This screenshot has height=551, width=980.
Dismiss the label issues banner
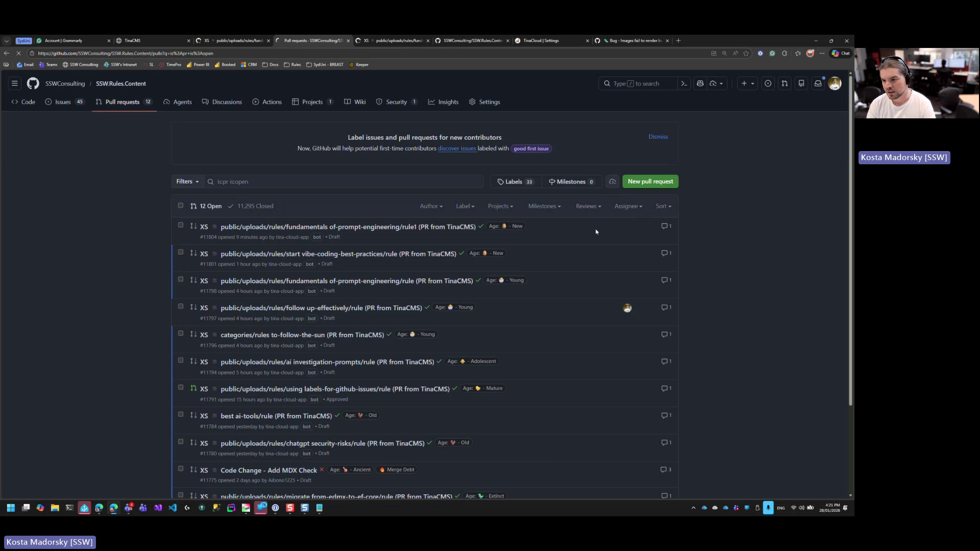[x=657, y=136]
